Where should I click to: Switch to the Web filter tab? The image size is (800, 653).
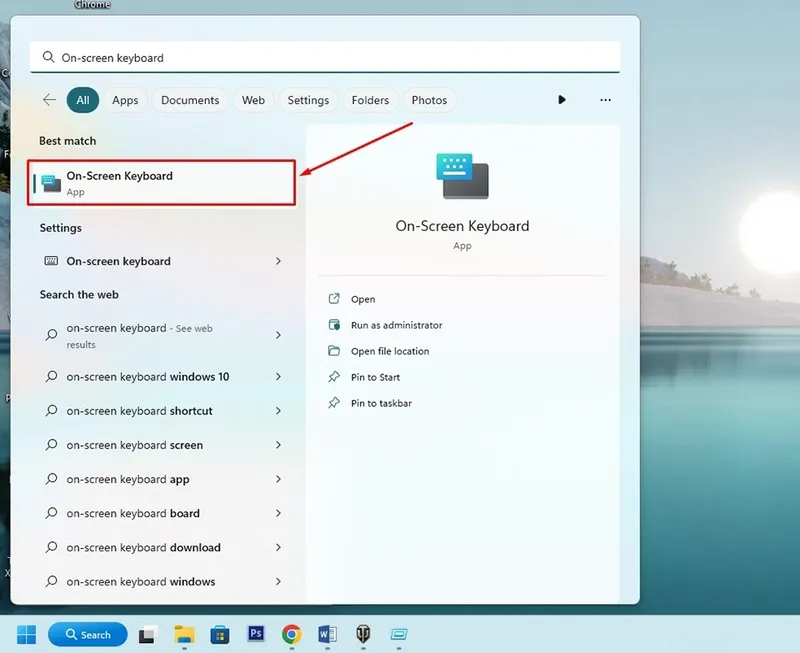pyautogui.click(x=253, y=100)
